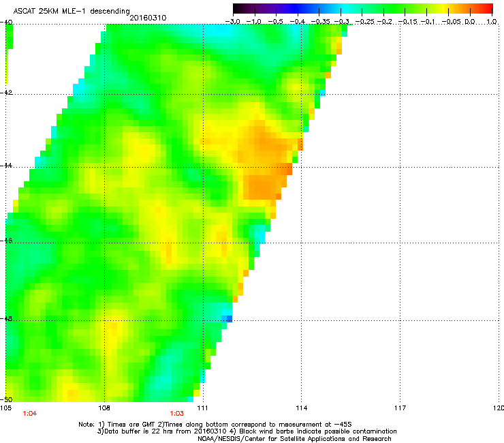The image size is (504, 443).
Task: Click the -50 latitude axis label
Action: click(x=6, y=399)
